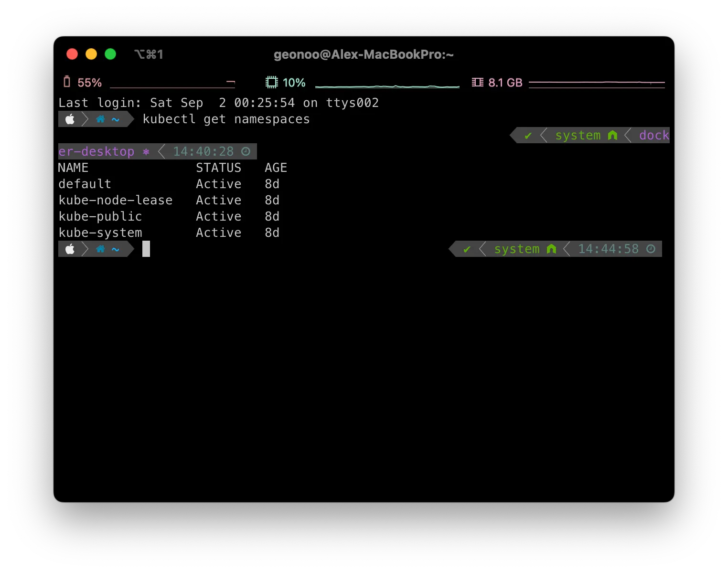The image size is (728, 573).
Task: Click the green node icon left of 'dock'
Action: (612, 135)
